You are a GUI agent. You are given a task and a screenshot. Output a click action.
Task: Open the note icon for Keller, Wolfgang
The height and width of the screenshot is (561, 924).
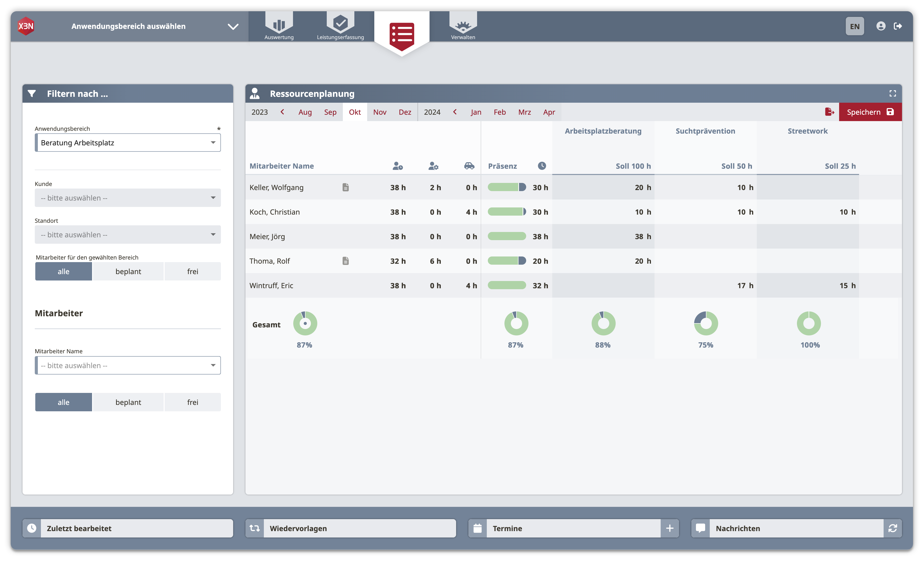(x=345, y=187)
